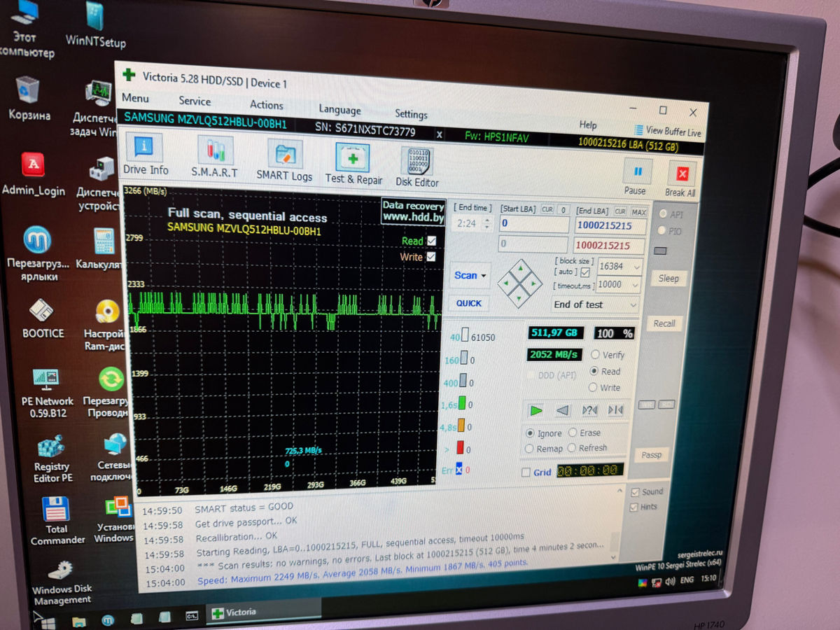Click the Passp button

coord(651,455)
